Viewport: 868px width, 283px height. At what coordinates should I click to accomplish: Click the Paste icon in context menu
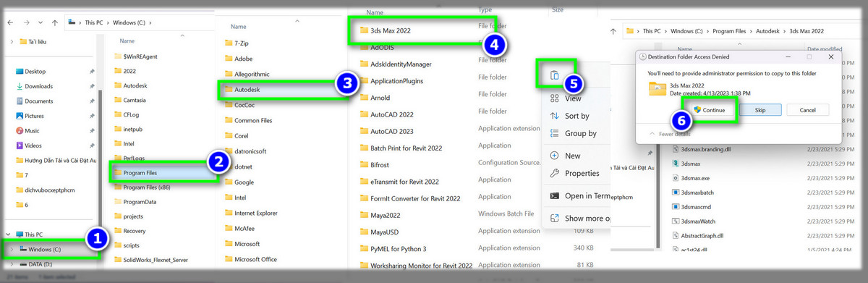click(554, 75)
